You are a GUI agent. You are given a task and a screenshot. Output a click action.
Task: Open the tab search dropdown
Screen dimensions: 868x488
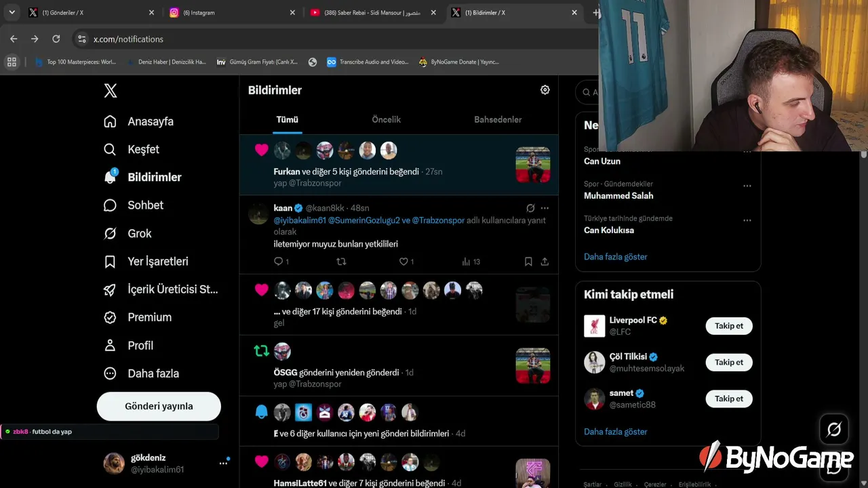(12, 12)
